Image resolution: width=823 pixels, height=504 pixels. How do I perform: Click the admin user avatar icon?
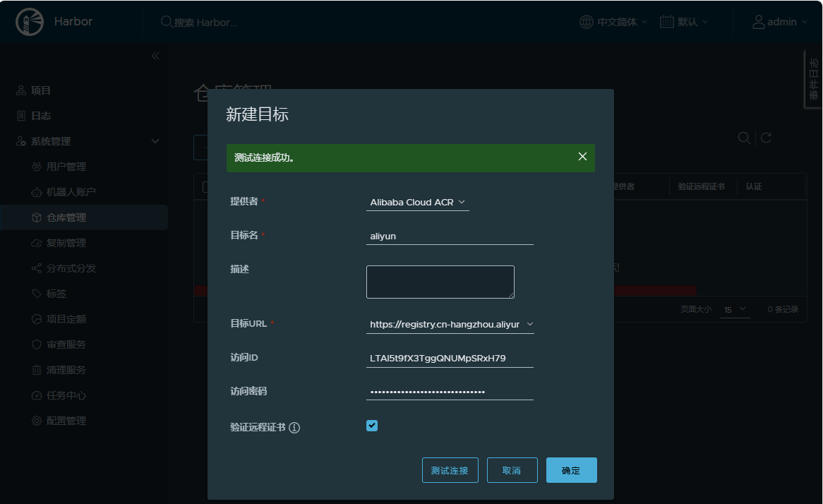point(759,22)
